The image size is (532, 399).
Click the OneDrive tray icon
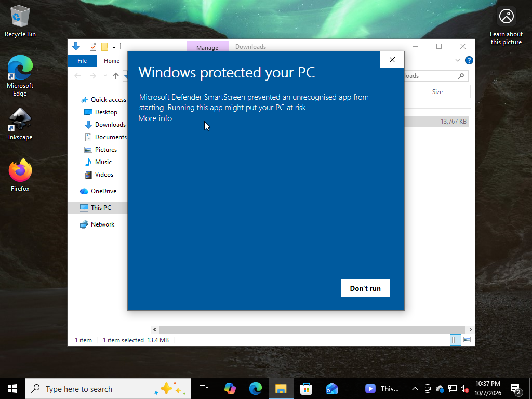(x=440, y=389)
